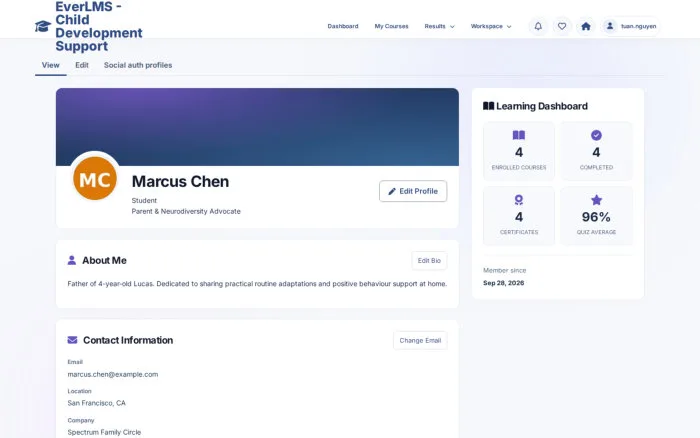This screenshot has width=700, height=438.
Task: Click the About Me bio paragraph
Action: [x=257, y=284]
